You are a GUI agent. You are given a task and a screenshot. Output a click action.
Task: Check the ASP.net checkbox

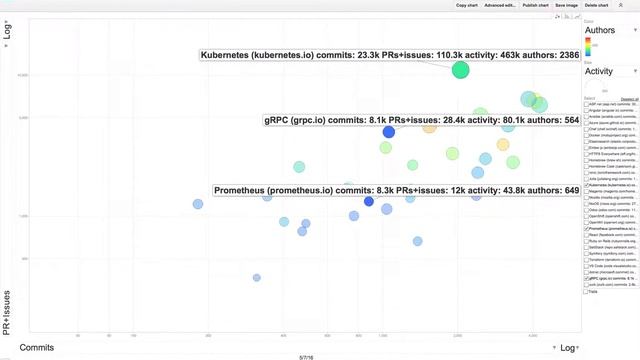pyautogui.click(x=587, y=104)
